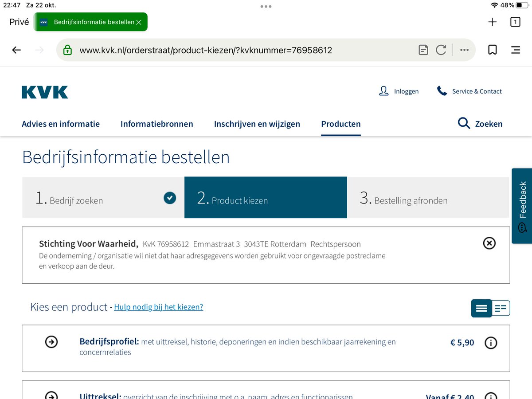
Task: Select step 3 Bestelling afronden
Action: click(x=428, y=198)
